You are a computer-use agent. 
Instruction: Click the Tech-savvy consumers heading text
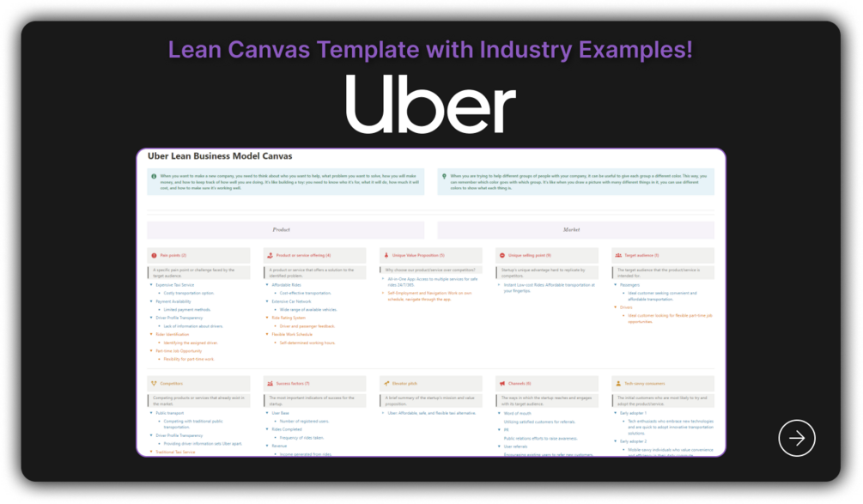coord(645,384)
